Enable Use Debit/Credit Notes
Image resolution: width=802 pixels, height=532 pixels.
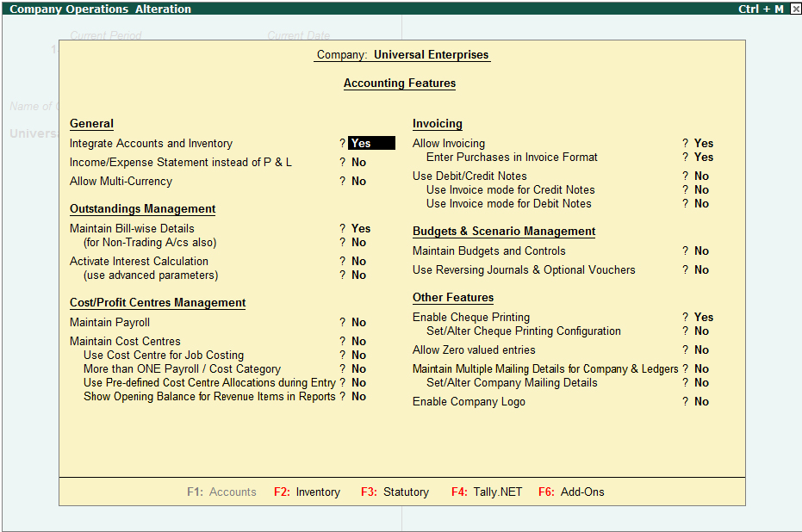701,176
